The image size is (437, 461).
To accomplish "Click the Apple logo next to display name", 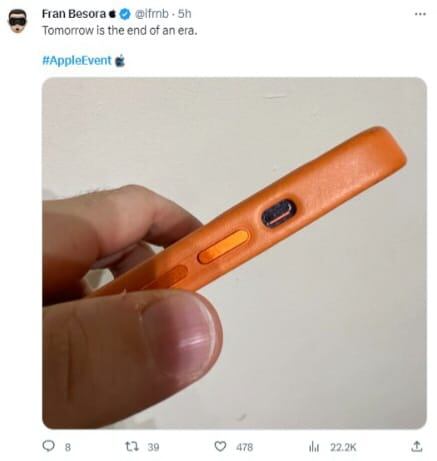I will [x=113, y=14].
